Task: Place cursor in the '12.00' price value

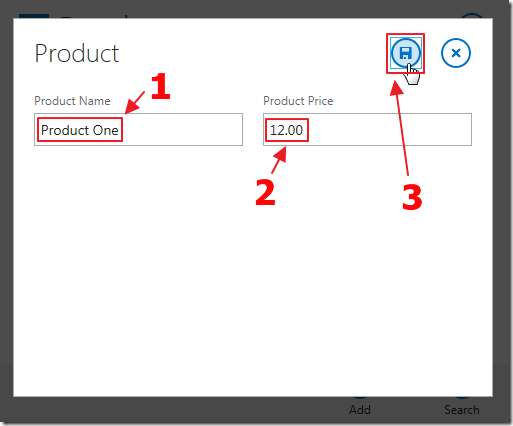Action: 286,130
